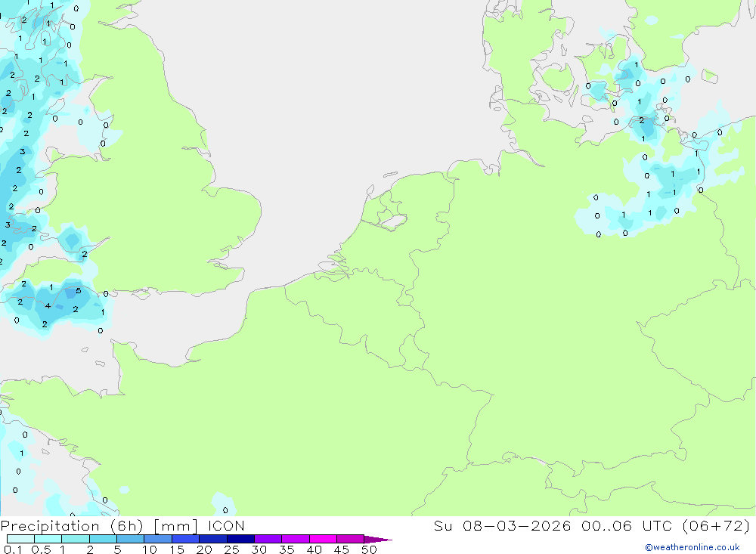Click the 20–25 mm dark blue legend swatch

click(x=213, y=539)
